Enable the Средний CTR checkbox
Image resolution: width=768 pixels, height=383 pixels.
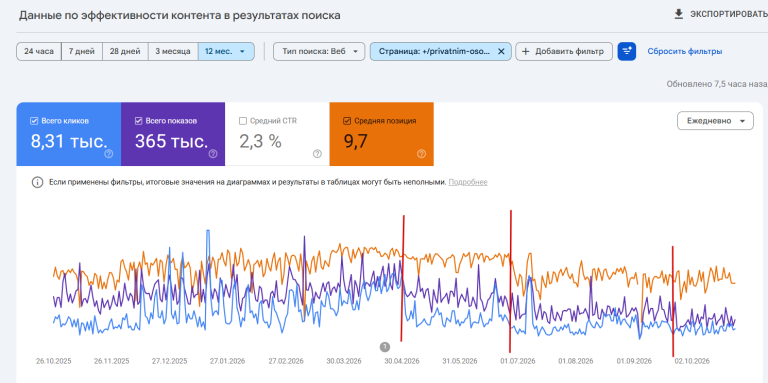[242, 121]
